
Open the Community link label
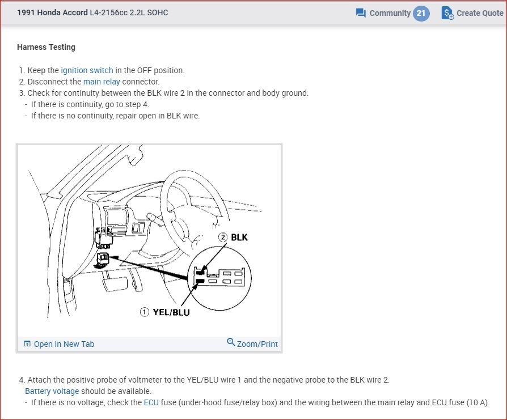(390, 13)
